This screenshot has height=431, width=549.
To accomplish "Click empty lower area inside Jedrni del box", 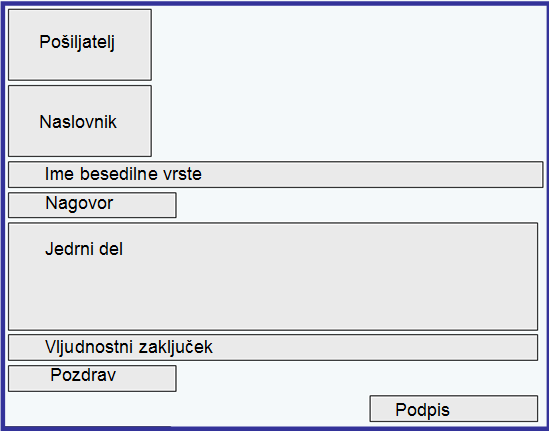I will pos(273,298).
